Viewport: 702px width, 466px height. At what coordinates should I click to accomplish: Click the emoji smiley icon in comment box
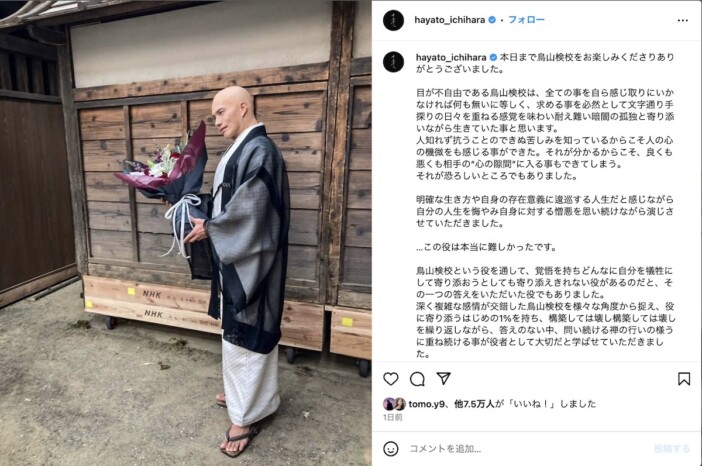tap(390, 449)
